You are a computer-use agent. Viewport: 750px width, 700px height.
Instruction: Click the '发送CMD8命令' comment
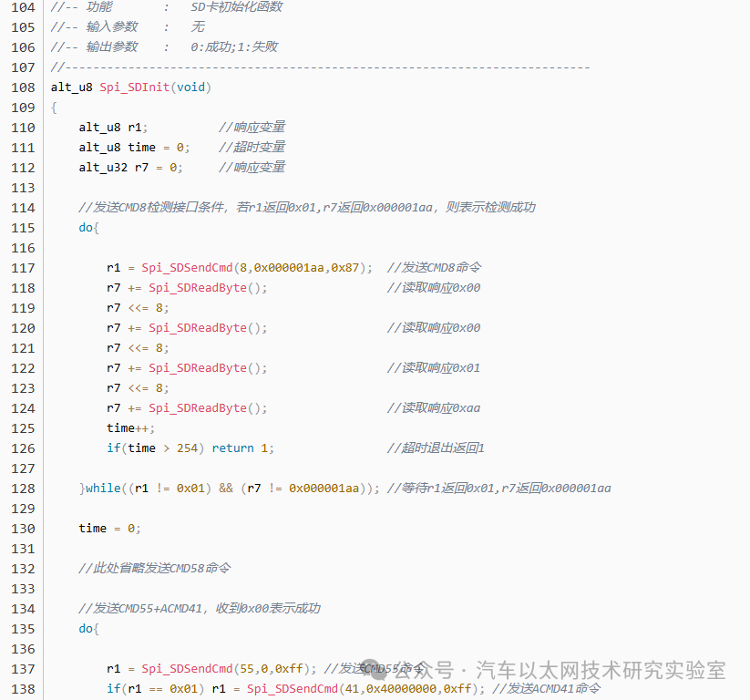pyautogui.click(x=435, y=267)
